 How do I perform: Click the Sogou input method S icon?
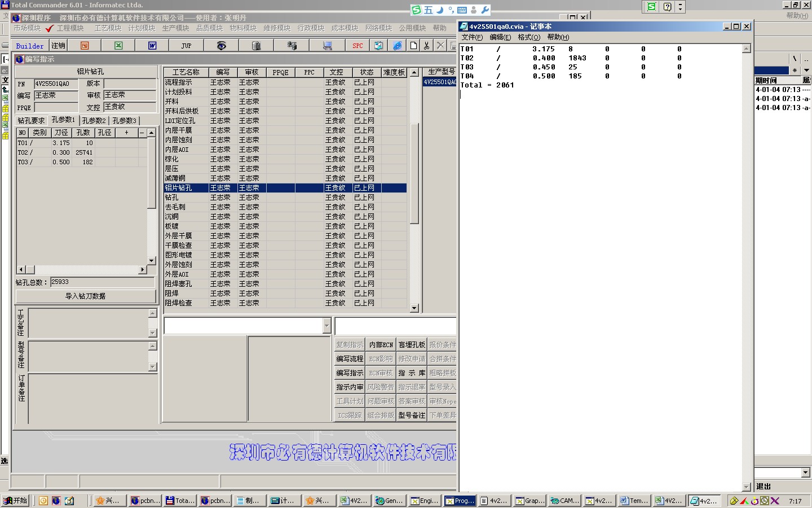click(x=416, y=10)
